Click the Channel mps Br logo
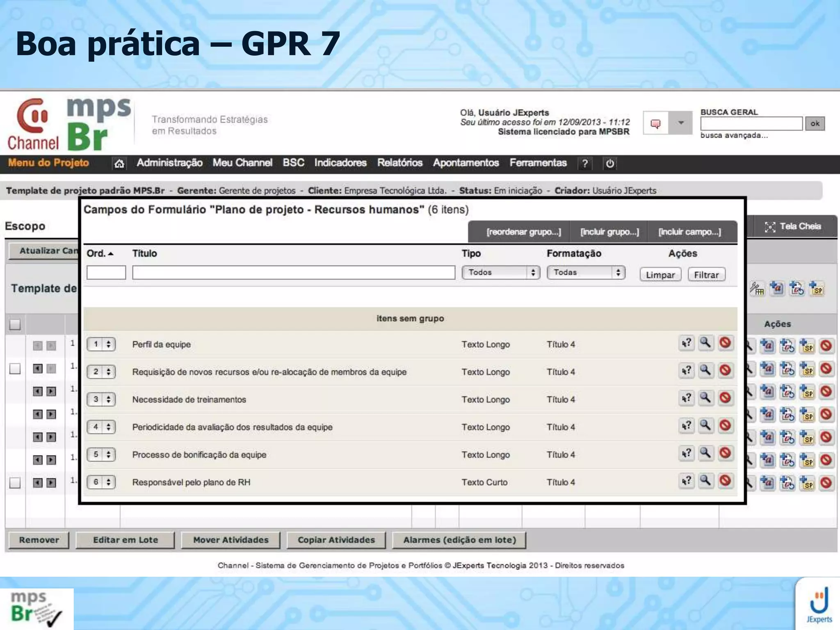840x630 pixels. click(x=69, y=124)
